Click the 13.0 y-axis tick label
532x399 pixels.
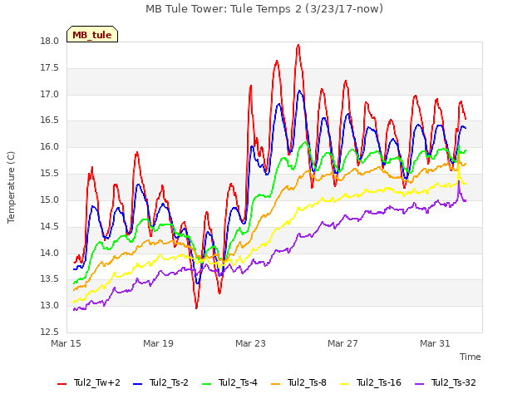(x=50, y=305)
